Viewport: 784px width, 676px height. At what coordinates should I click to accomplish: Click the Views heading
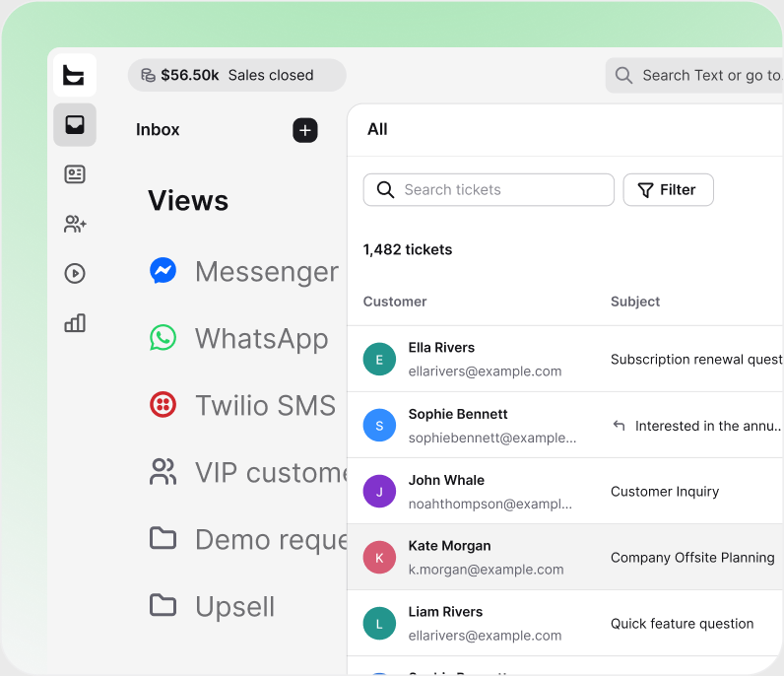click(188, 201)
